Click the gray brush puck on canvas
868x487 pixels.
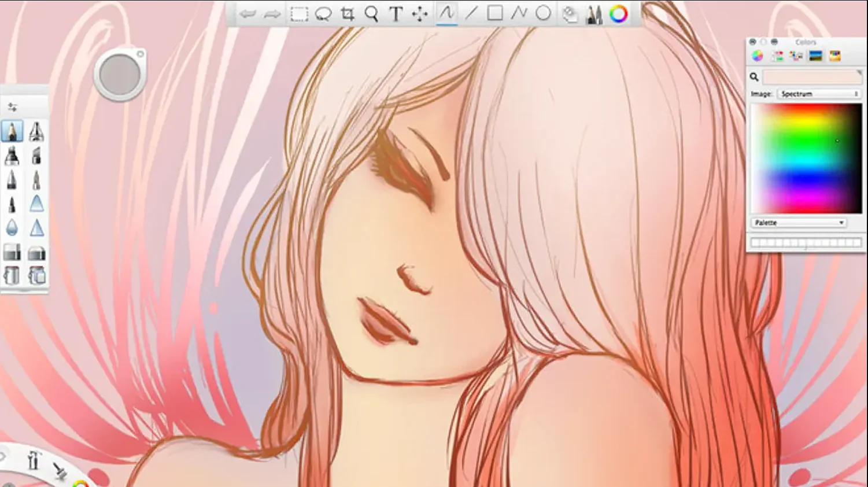pos(120,75)
